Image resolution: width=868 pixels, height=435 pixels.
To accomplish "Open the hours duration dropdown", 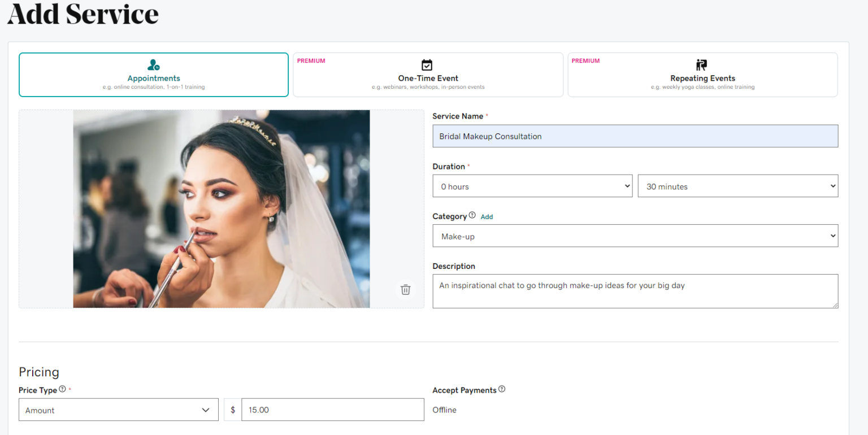I will [x=532, y=186].
